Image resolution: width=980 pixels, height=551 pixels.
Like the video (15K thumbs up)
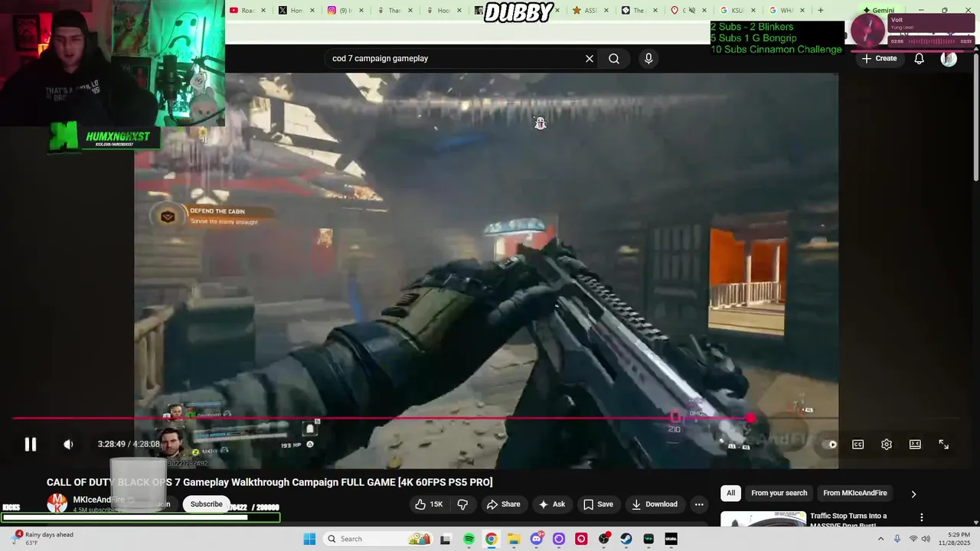click(x=430, y=504)
